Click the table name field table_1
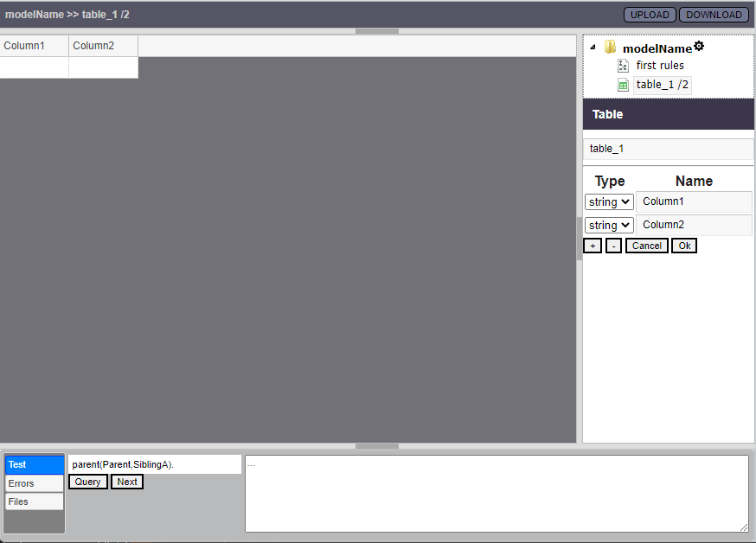This screenshot has width=756, height=543. 668,149
